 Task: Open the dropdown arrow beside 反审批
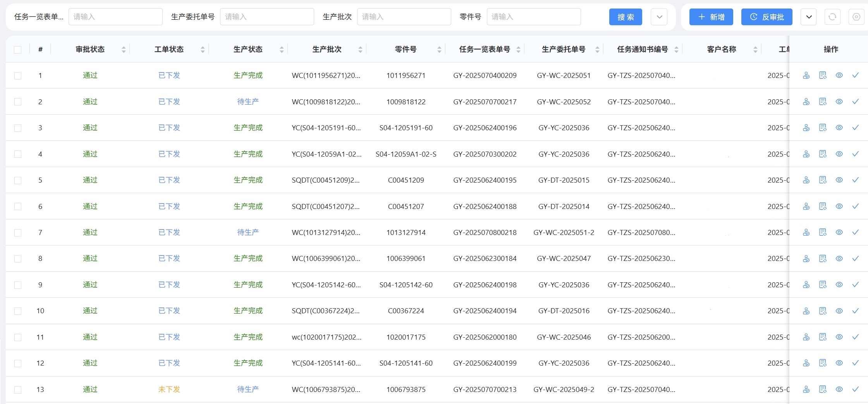(x=808, y=17)
